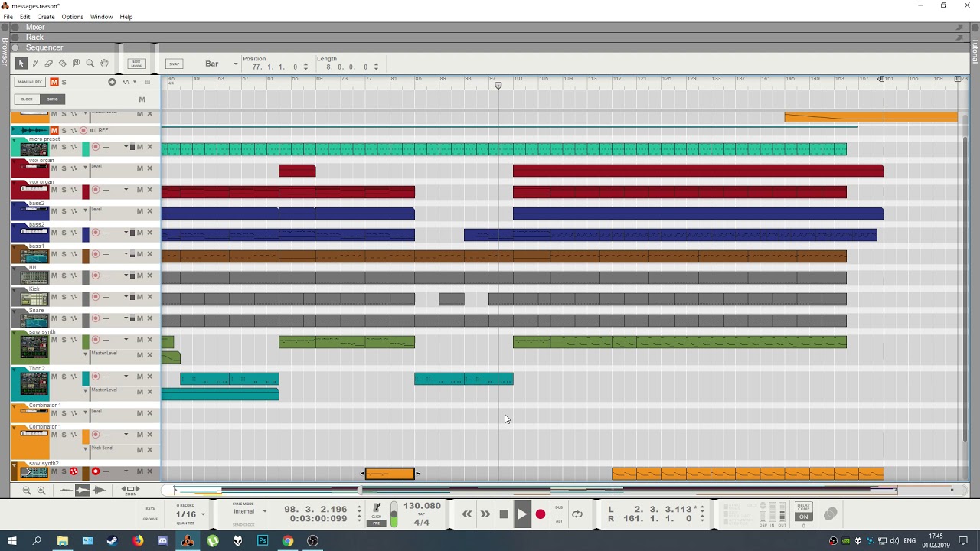This screenshot has width=980, height=551.
Task: Collapse the micro preset track
Action: click(x=14, y=140)
